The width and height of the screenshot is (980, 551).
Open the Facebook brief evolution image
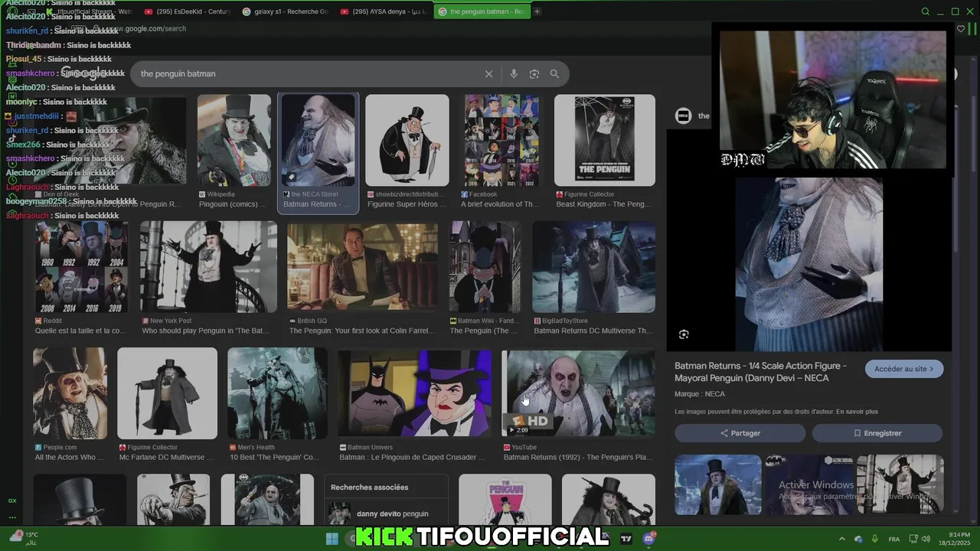(501, 140)
